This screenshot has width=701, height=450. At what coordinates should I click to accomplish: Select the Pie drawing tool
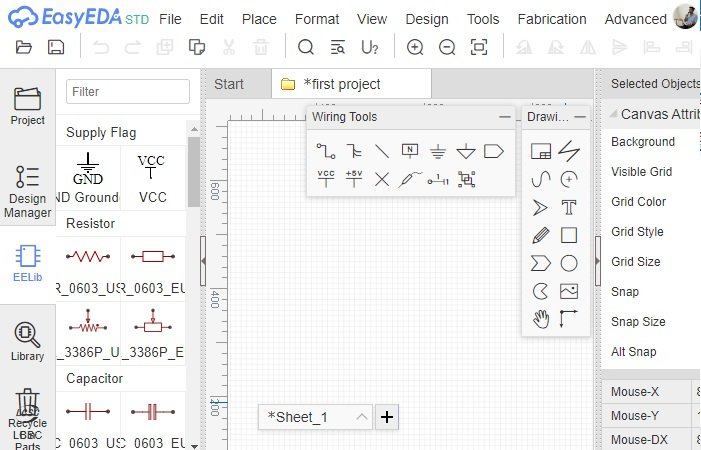541,291
